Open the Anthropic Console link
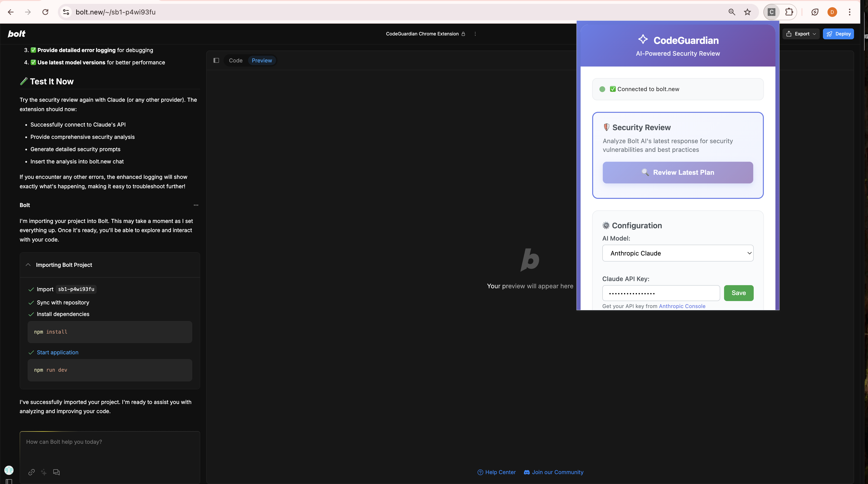Viewport: 868px width, 484px height. click(x=682, y=306)
